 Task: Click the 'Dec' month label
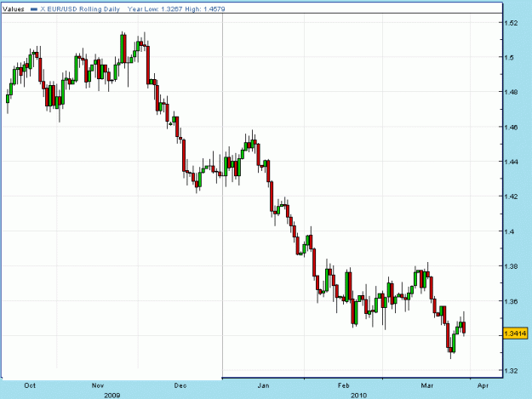click(180, 385)
